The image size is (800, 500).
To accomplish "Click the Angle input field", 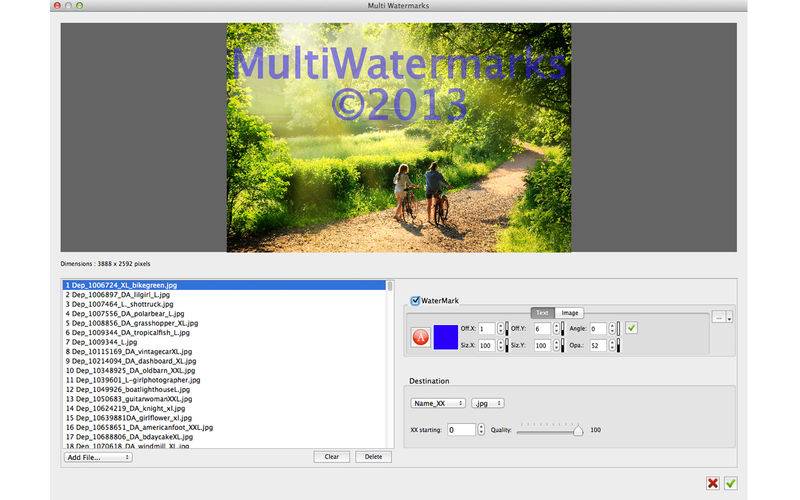I will 598,329.
